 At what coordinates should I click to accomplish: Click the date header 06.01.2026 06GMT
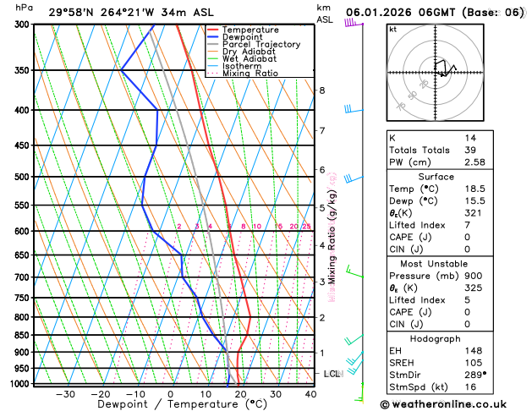click(400, 13)
